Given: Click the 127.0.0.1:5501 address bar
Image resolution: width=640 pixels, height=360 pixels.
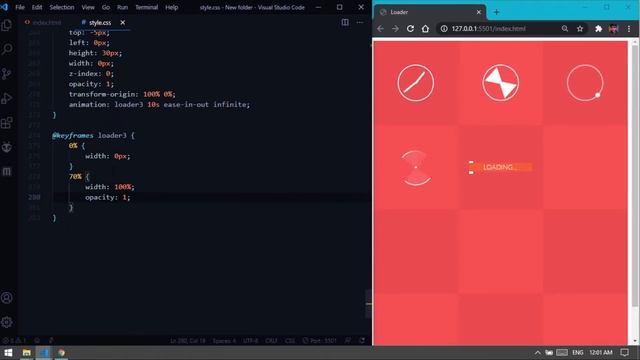Looking at the screenshot, I should point(489,29).
